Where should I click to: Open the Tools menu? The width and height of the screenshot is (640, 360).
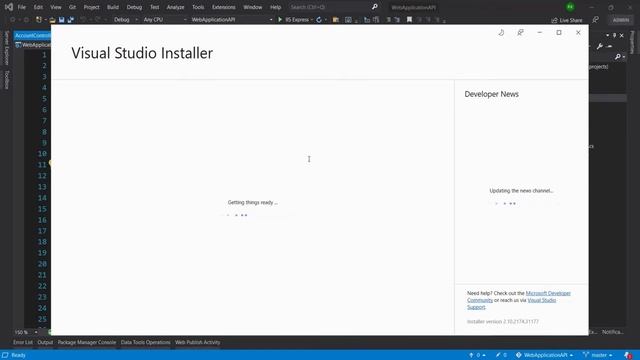198,7
